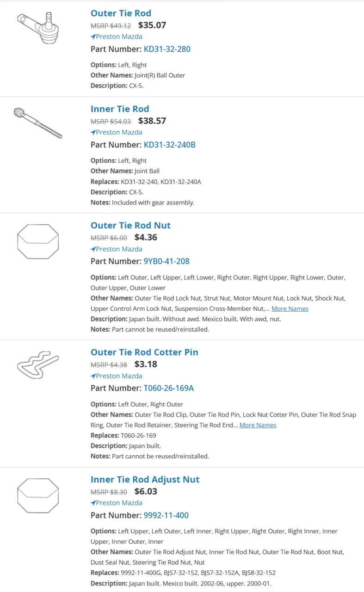
Task: Open part number KD31-32-240B
Action: [x=170, y=145]
